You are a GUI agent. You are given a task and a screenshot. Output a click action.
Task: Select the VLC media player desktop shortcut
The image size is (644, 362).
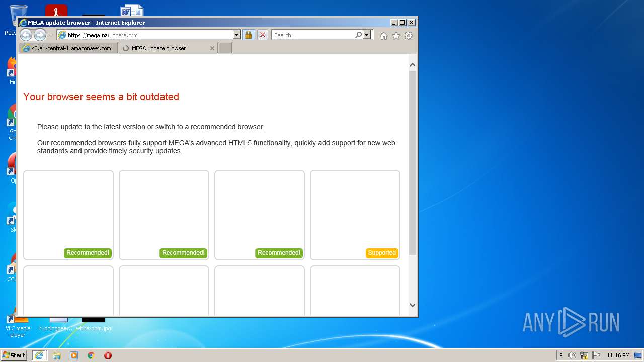pos(18,325)
